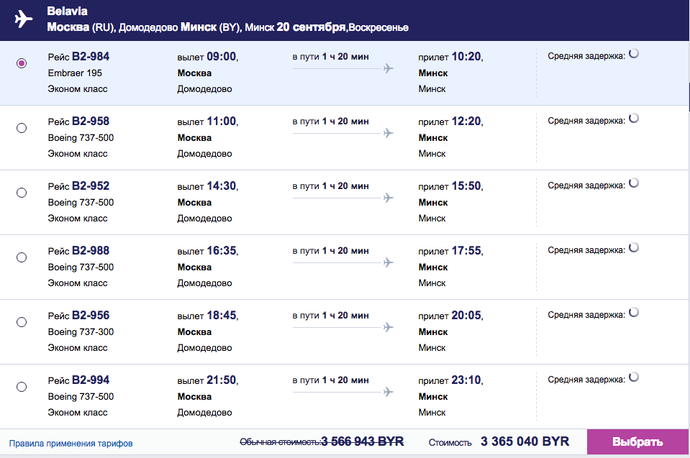Choose the B2-988 flight radio button
Screen dimensions: 690x458
[22, 257]
